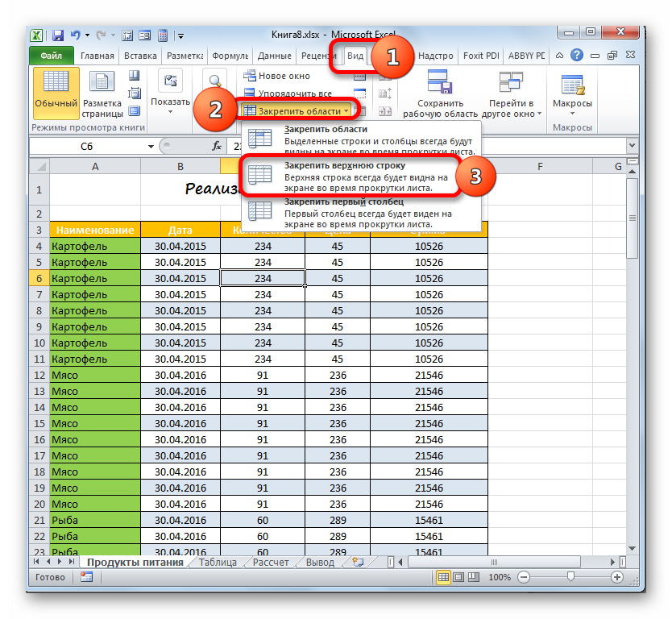Click cell Рыба in row 21
The width and height of the screenshot is (672, 619).
95,520
